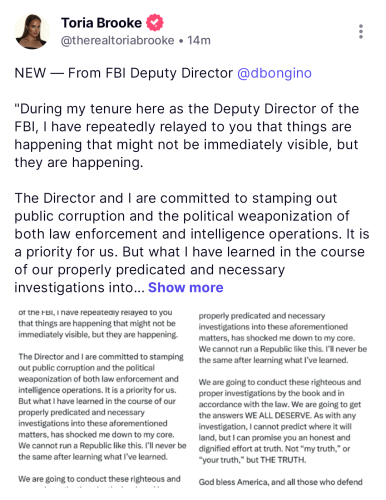Open the three-dot post options menu
The height and width of the screenshot is (500, 386).
[361, 32]
